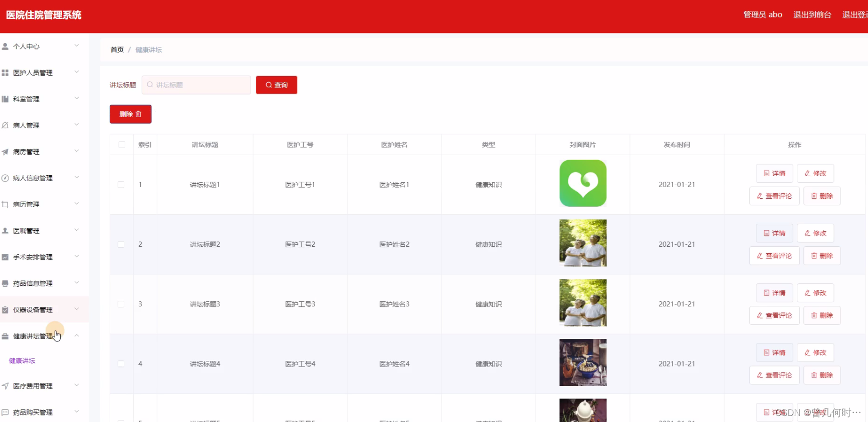
Task: Open the 仪器设备管理 menu
Action: (45, 310)
